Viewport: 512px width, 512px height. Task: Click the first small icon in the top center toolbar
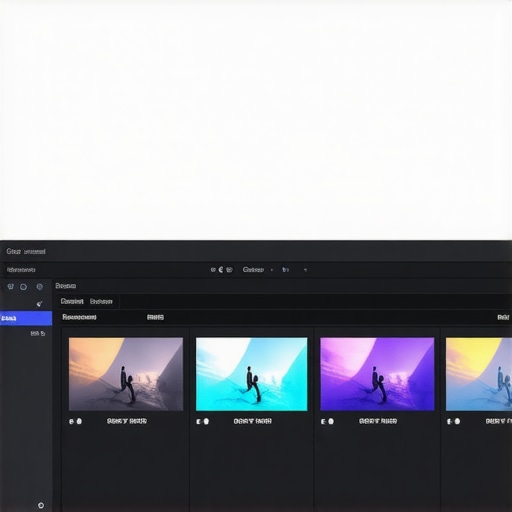(x=213, y=270)
